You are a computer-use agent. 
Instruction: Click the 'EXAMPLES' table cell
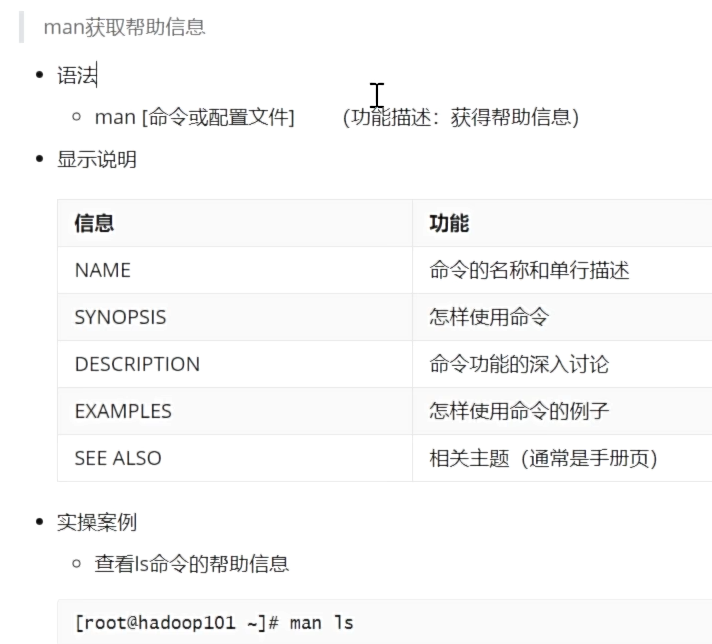[x=235, y=411]
